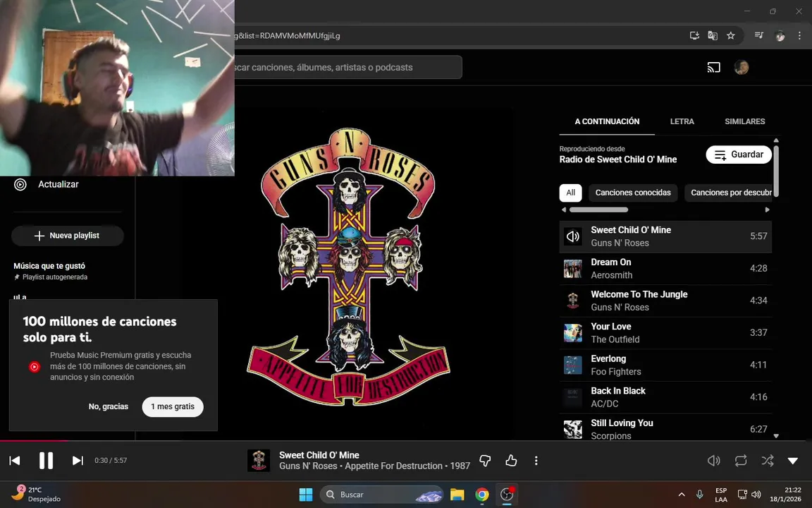Open the YouTube Music account avatar
Viewport: 812px width, 508px height.
coord(742,68)
